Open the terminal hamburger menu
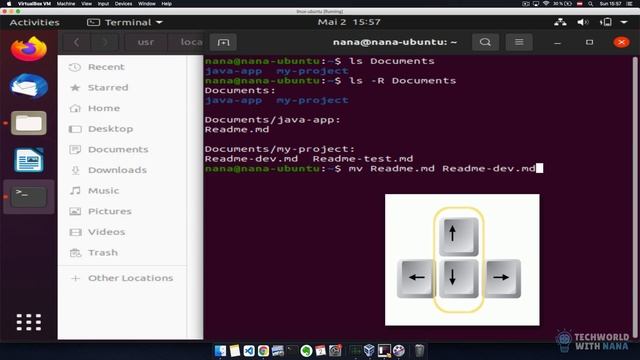This screenshot has width=640, height=360. point(519,42)
